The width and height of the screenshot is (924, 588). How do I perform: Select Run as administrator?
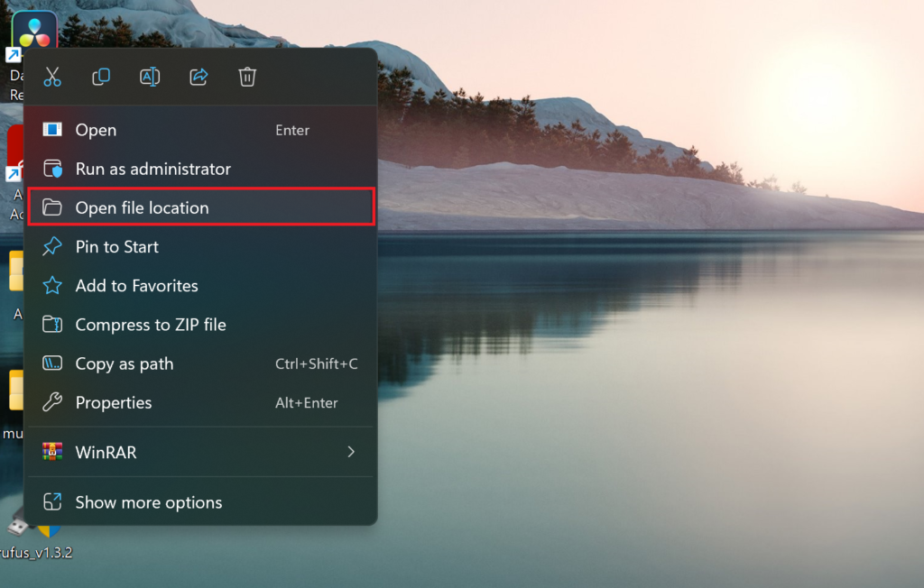[152, 169]
